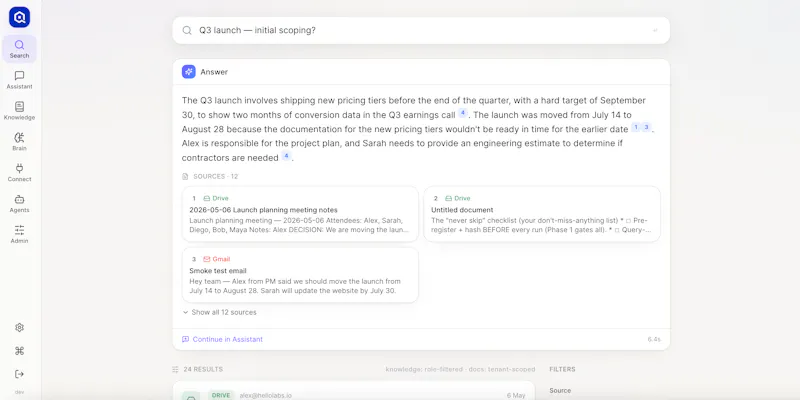This screenshot has height=400, width=800.
Task: Click the Gmail icon on source 3 card
Action: (x=207, y=259)
